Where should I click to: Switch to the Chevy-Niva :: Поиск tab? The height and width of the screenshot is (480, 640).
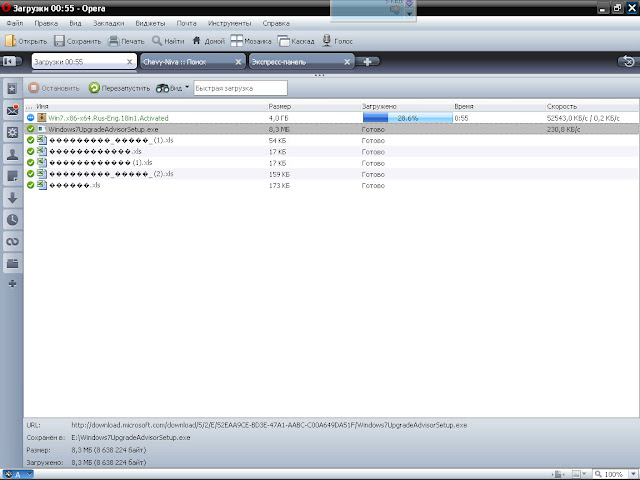tap(187, 62)
